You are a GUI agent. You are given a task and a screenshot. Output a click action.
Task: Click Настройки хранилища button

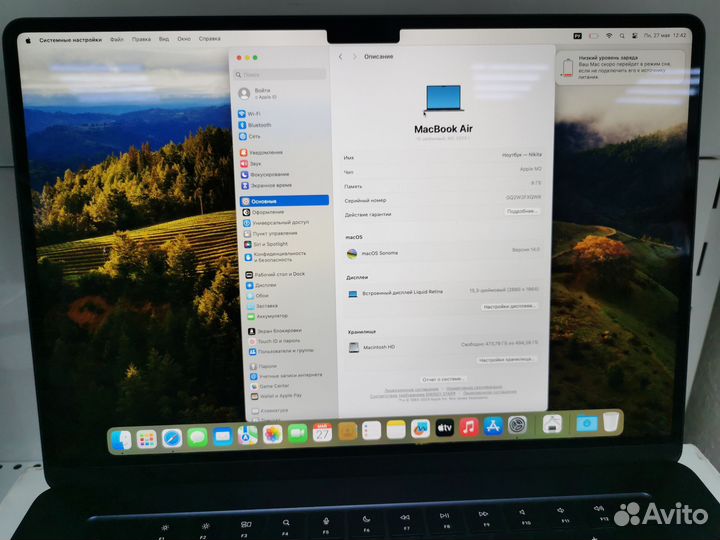[506, 360]
